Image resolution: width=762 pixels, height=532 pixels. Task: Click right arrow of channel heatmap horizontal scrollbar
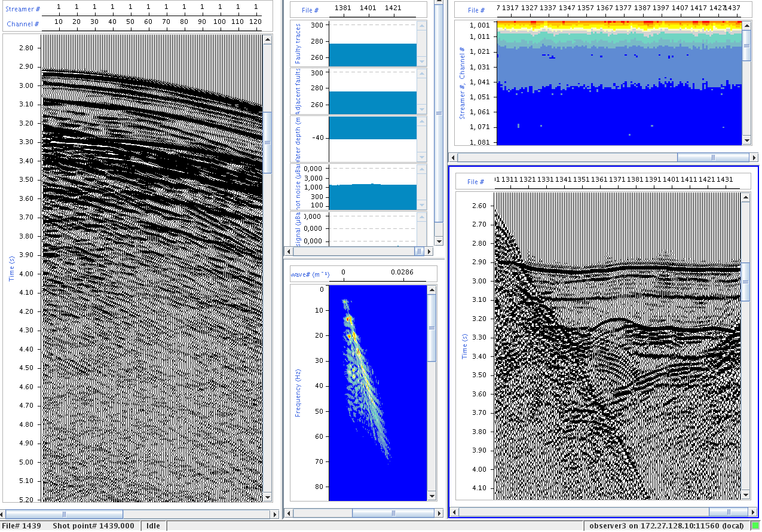754,157
